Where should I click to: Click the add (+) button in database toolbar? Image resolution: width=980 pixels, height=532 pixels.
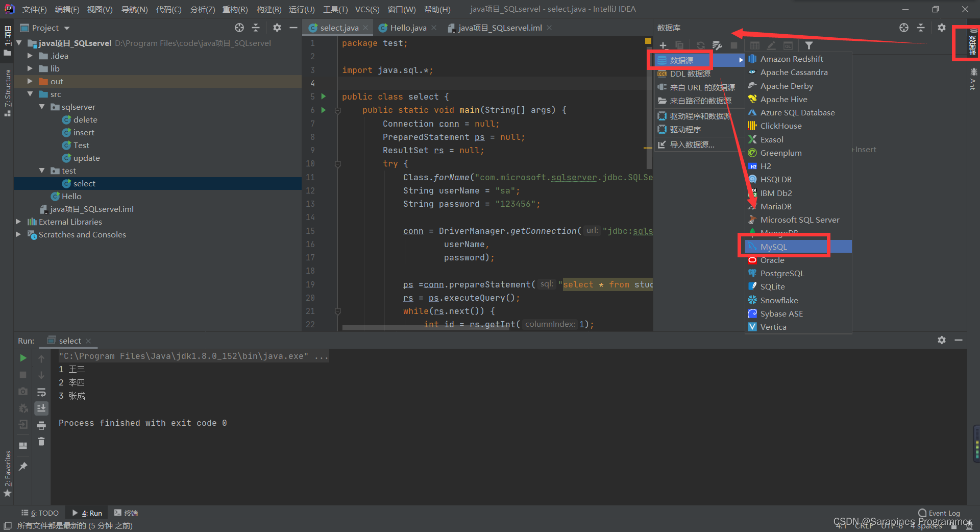663,45
